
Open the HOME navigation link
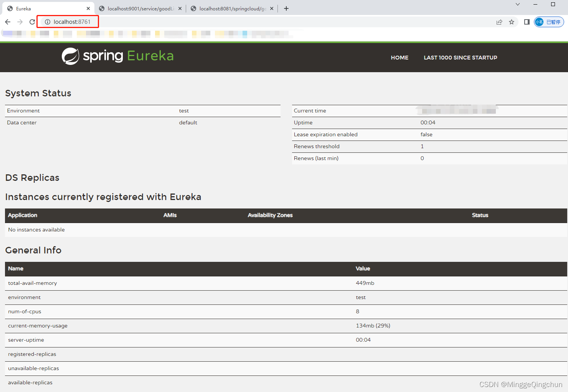click(x=400, y=58)
